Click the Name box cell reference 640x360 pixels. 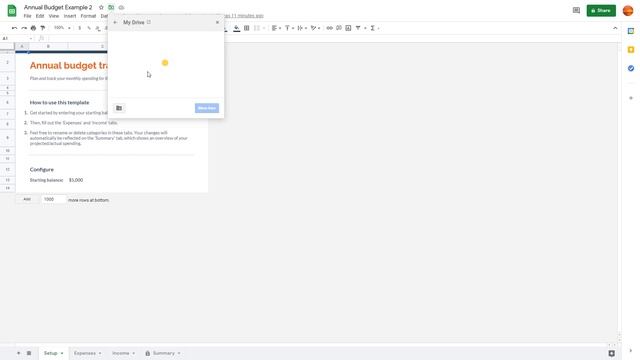pyautogui.click(x=16, y=38)
